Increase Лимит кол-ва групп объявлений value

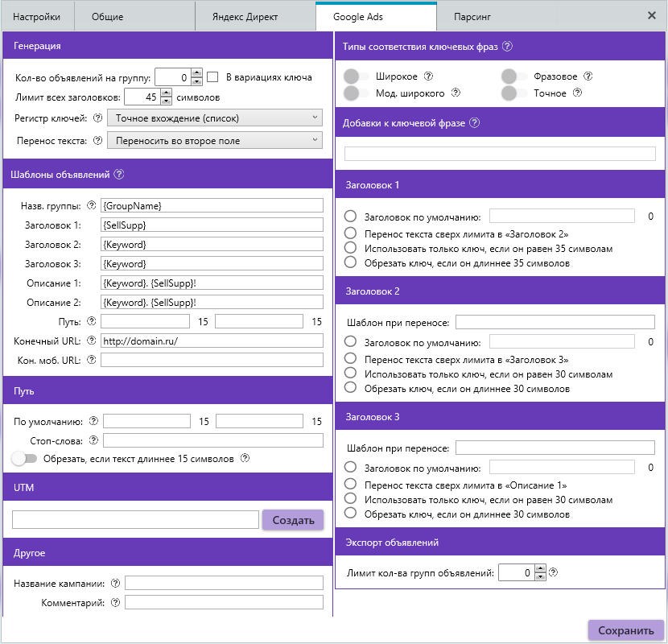(540, 568)
